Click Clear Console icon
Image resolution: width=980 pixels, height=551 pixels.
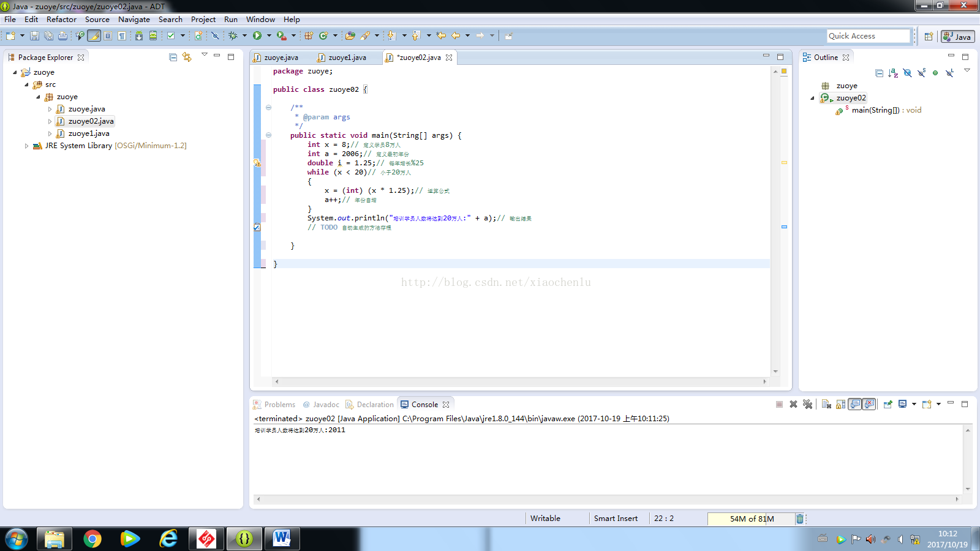pos(826,404)
